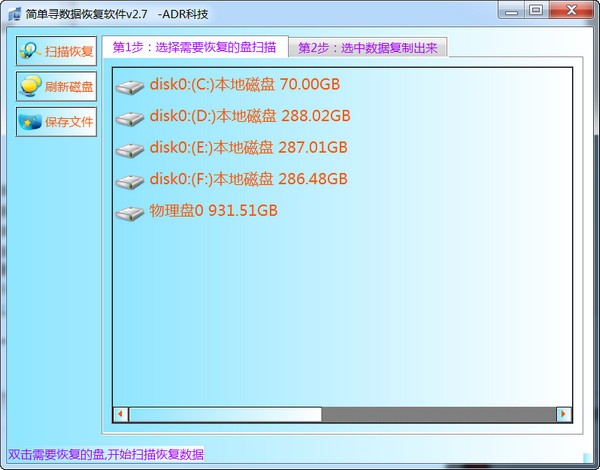Click the disk icon beside E: drive

pyautogui.click(x=130, y=150)
